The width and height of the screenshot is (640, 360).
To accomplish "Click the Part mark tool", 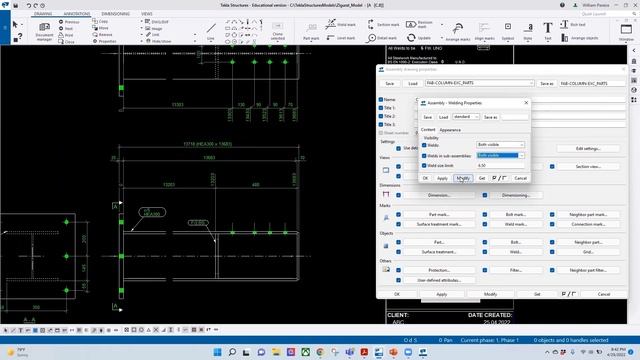I will coord(311,32).
